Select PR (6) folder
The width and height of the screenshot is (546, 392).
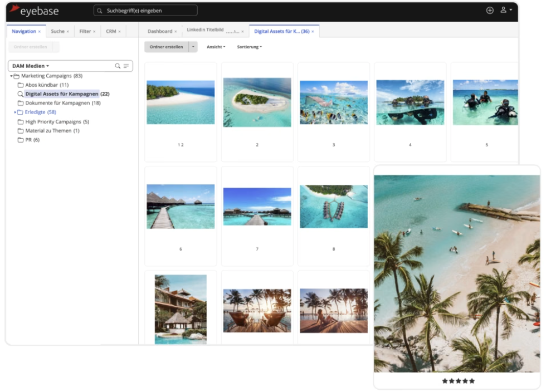(32, 140)
